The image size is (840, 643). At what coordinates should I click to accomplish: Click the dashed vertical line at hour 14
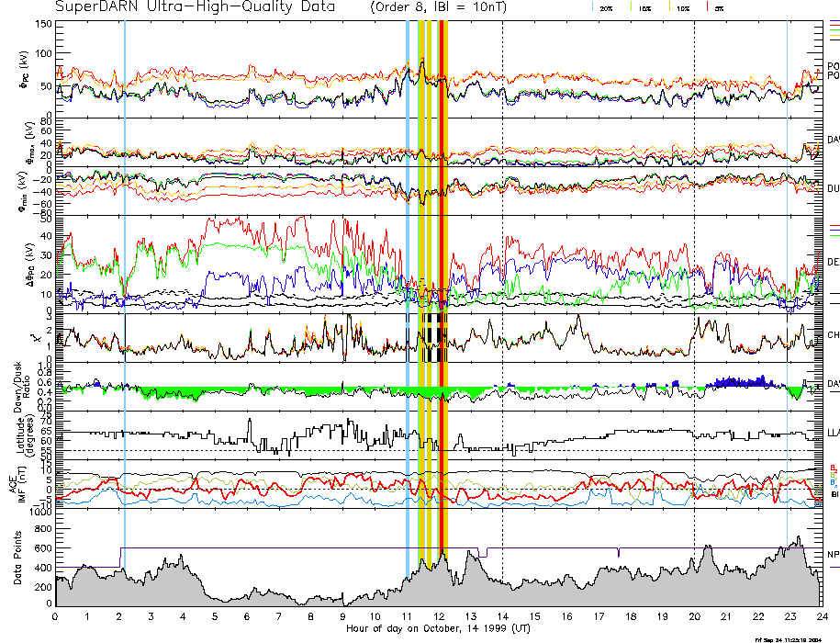click(x=502, y=313)
